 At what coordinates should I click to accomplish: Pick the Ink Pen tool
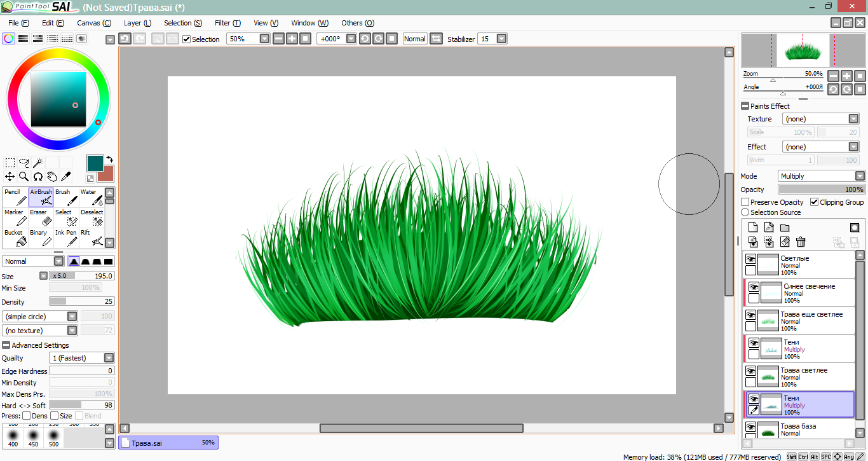(x=66, y=238)
